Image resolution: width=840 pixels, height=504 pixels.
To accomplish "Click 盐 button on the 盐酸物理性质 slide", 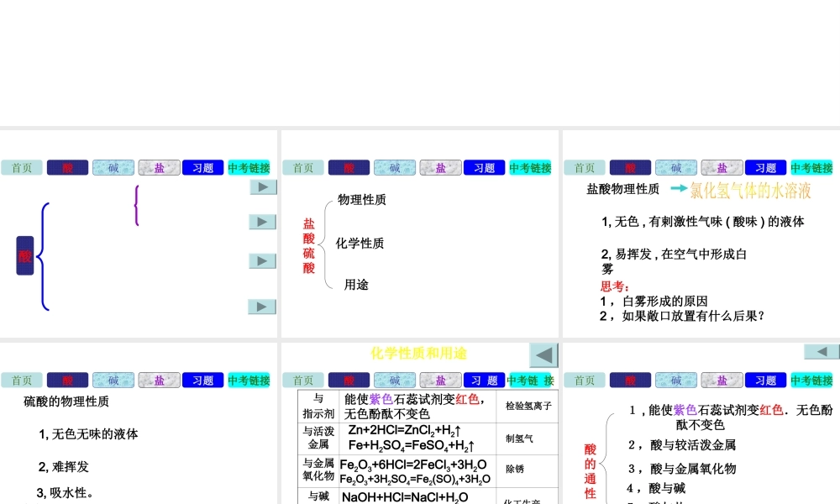I will (722, 168).
